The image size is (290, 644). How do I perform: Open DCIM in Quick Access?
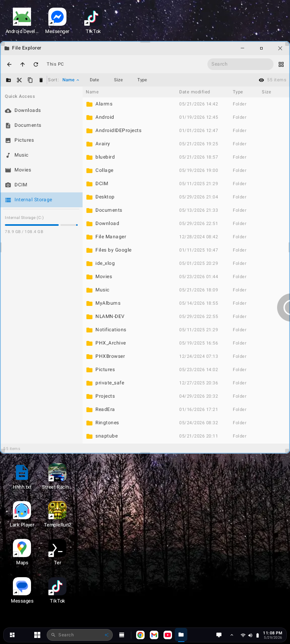41,185
